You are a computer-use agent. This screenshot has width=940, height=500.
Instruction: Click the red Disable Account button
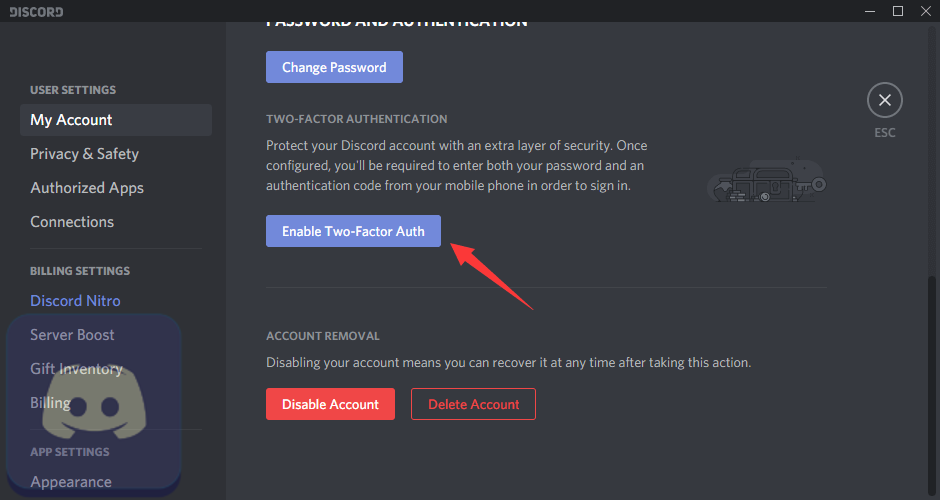tap(330, 404)
